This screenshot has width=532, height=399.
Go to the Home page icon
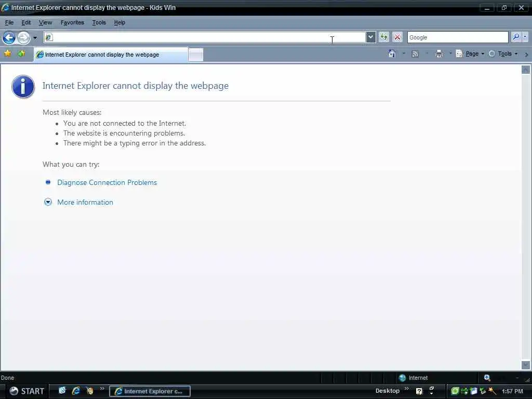coord(392,54)
